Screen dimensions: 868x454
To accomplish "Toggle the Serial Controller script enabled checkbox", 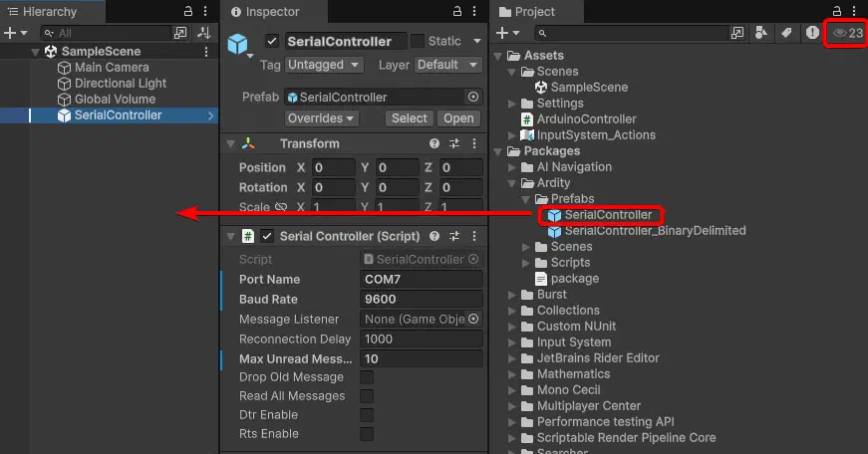I will (267, 236).
